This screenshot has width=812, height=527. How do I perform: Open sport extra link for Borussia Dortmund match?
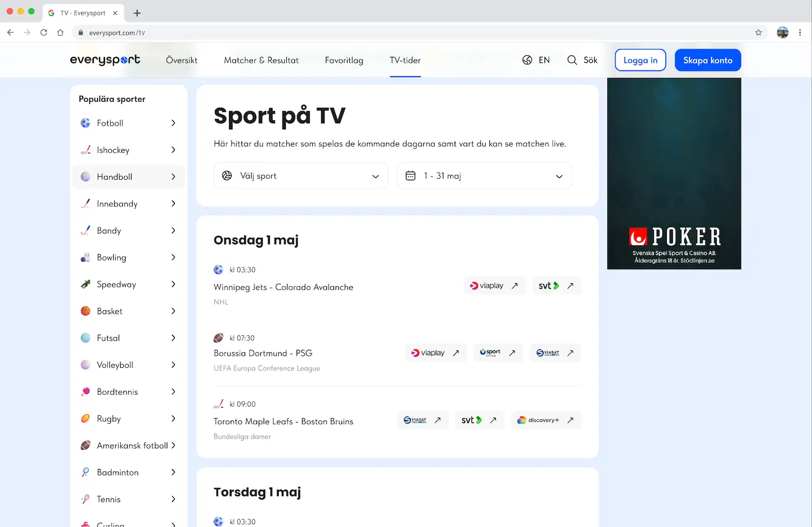(498, 353)
